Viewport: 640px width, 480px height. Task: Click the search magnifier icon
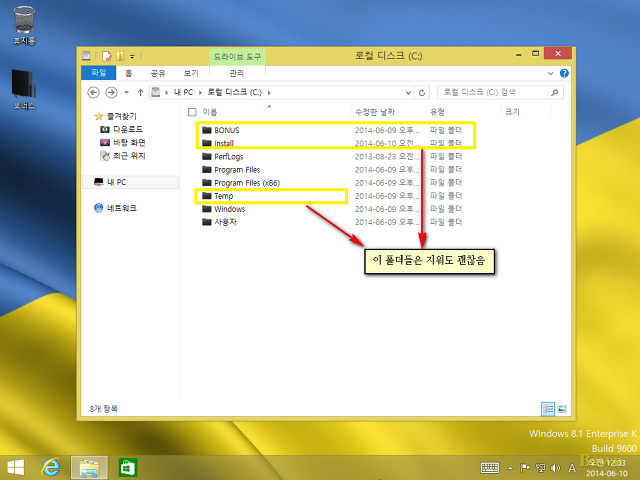click(x=554, y=93)
